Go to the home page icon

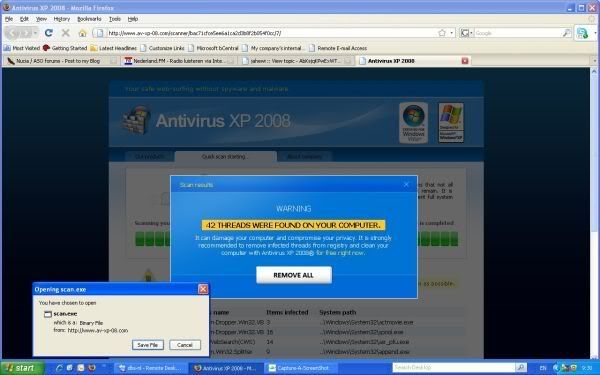click(x=82, y=33)
